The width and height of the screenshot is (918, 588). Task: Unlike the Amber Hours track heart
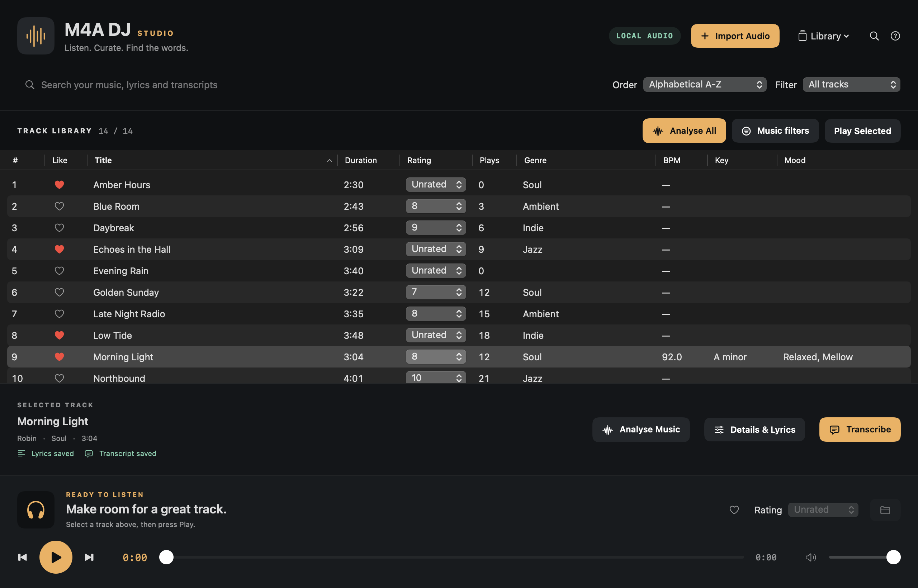(59, 185)
